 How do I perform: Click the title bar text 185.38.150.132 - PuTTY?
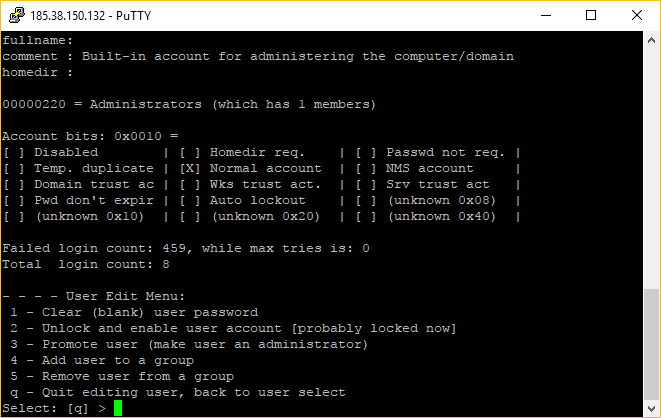pyautogui.click(x=90, y=16)
